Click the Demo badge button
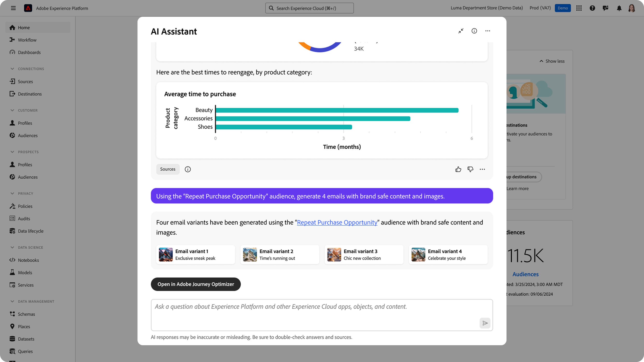This screenshot has height=362, width=644. 563,8
